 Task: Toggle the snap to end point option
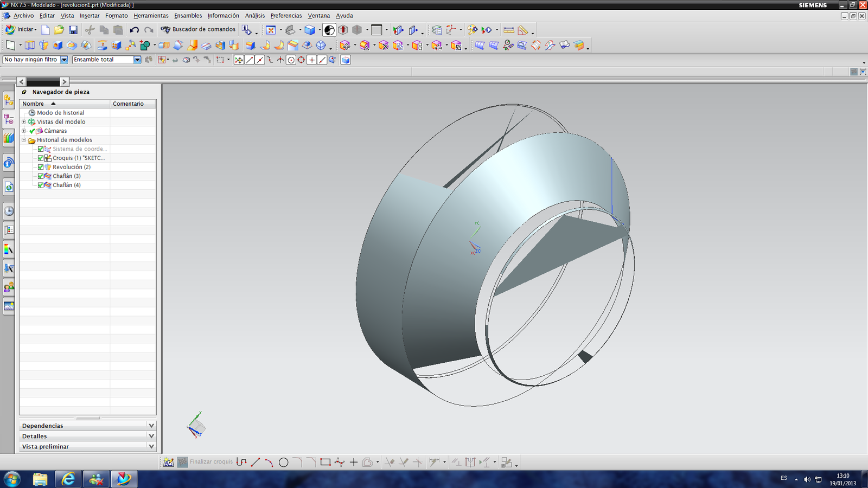(x=250, y=60)
